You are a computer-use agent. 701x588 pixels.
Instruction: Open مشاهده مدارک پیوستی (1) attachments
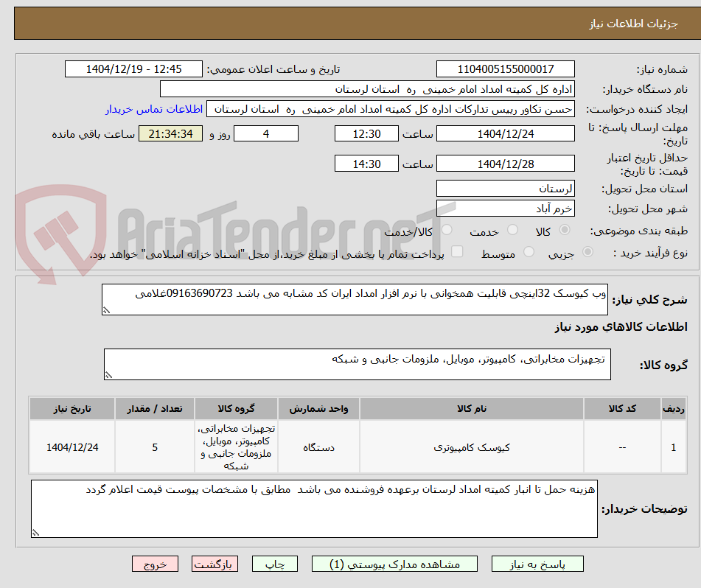click(394, 564)
